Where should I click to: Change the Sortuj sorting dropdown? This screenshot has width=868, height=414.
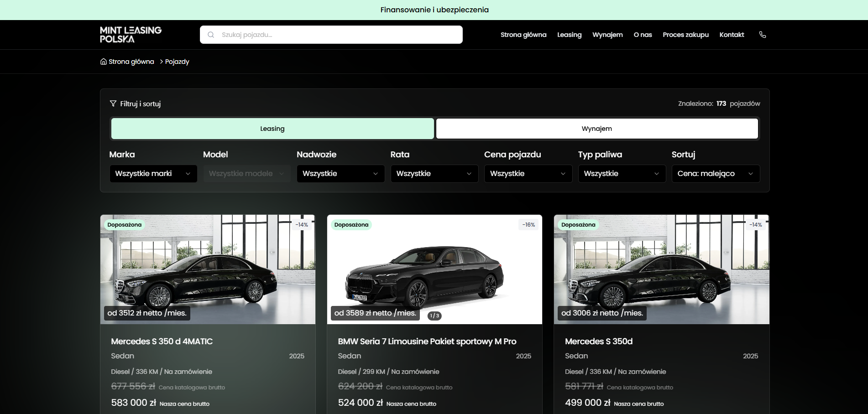click(x=716, y=174)
